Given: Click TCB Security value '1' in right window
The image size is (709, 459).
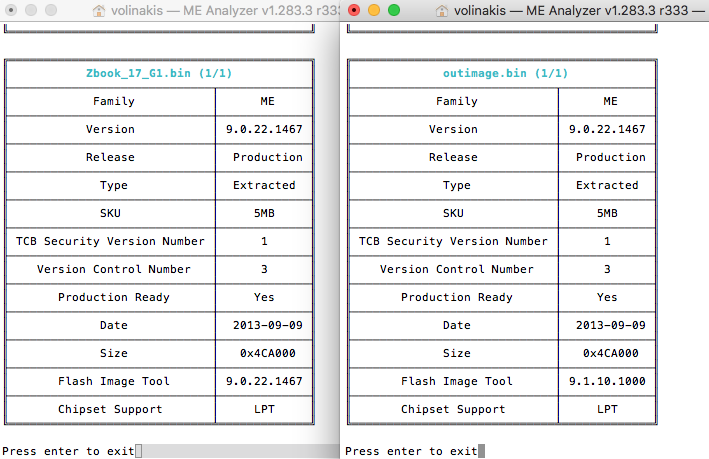Looking at the screenshot, I should tap(607, 241).
